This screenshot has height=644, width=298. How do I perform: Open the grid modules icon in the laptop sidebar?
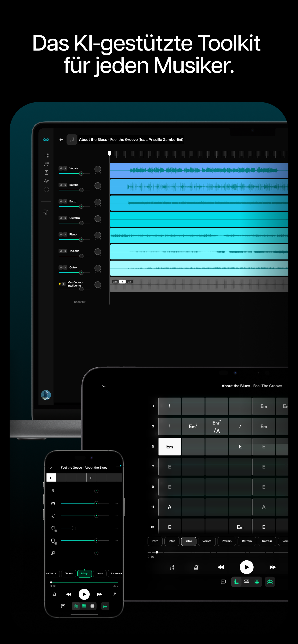pos(46,189)
